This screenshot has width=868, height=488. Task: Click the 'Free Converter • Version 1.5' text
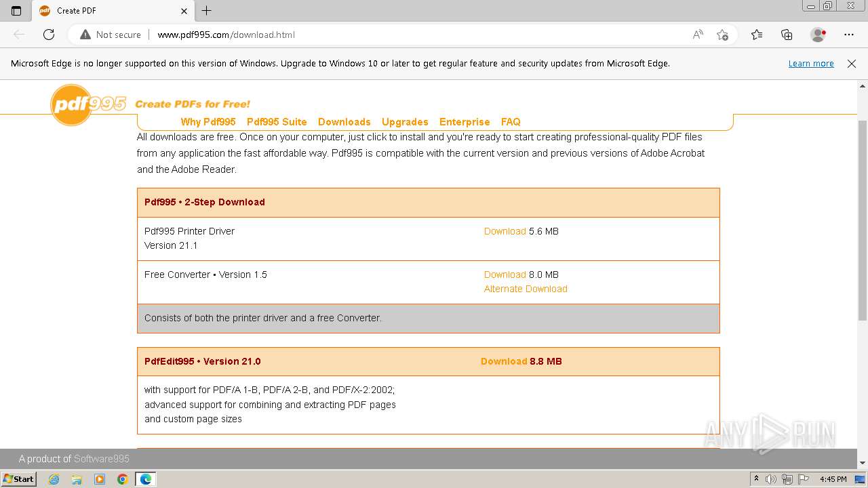click(205, 274)
